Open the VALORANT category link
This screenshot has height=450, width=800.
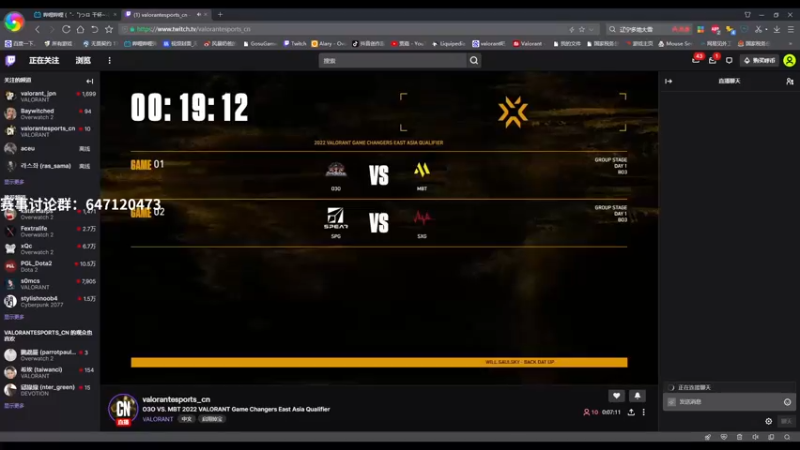coord(158,419)
